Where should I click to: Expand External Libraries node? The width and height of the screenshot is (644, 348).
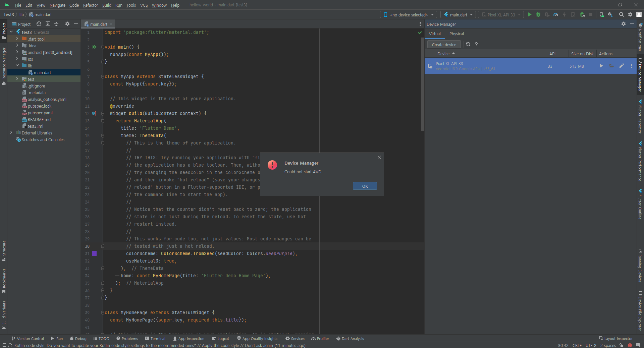tap(11, 133)
